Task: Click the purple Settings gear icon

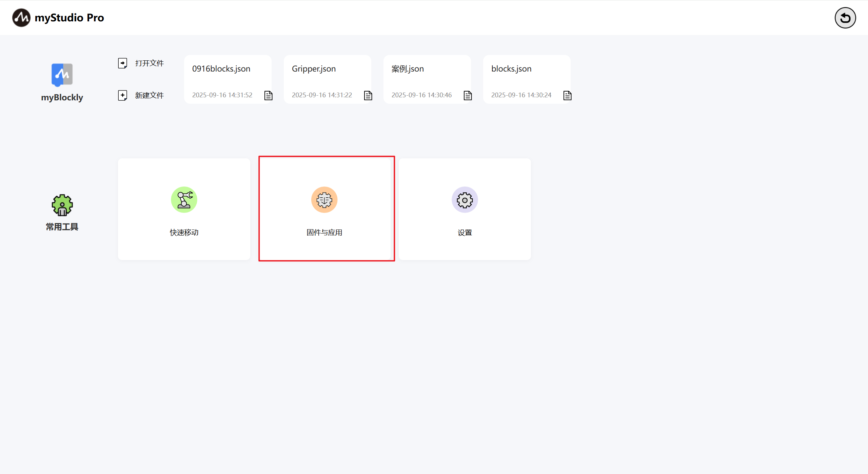Action: (465, 200)
